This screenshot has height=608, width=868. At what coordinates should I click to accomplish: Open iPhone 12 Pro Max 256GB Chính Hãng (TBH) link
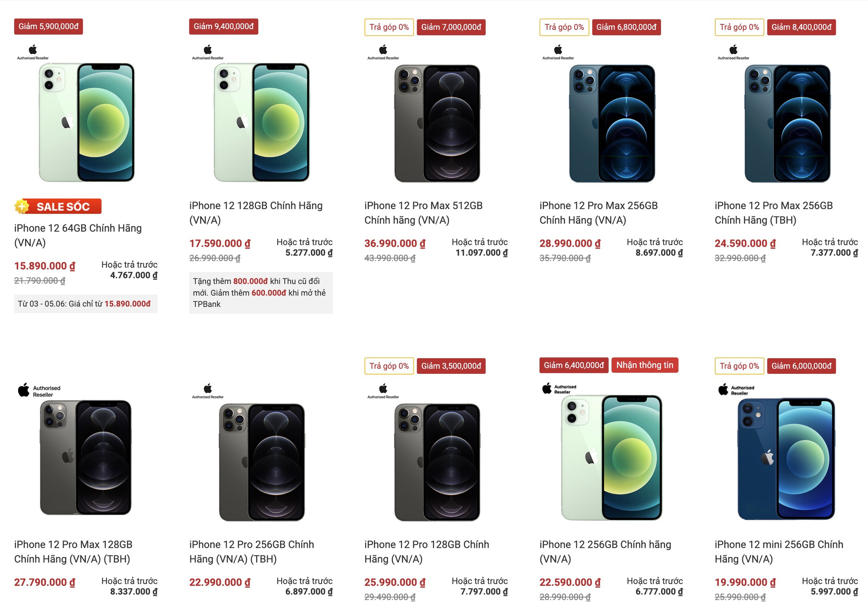pyautogui.click(x=773, y=212)
